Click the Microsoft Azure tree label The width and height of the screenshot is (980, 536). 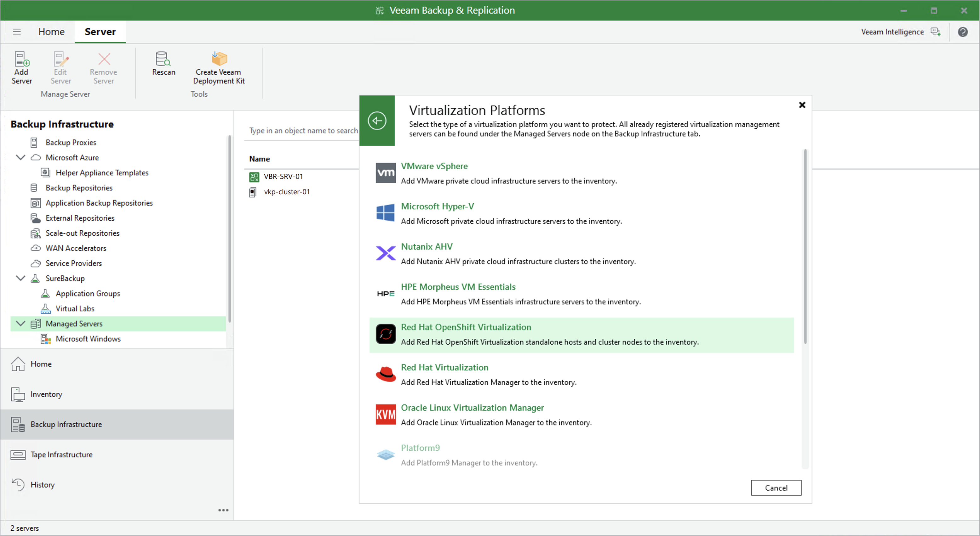(72, 157)
